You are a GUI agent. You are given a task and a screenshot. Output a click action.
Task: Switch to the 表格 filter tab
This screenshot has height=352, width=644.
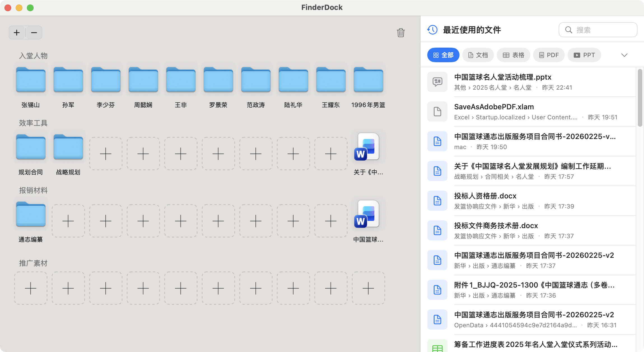514,55
